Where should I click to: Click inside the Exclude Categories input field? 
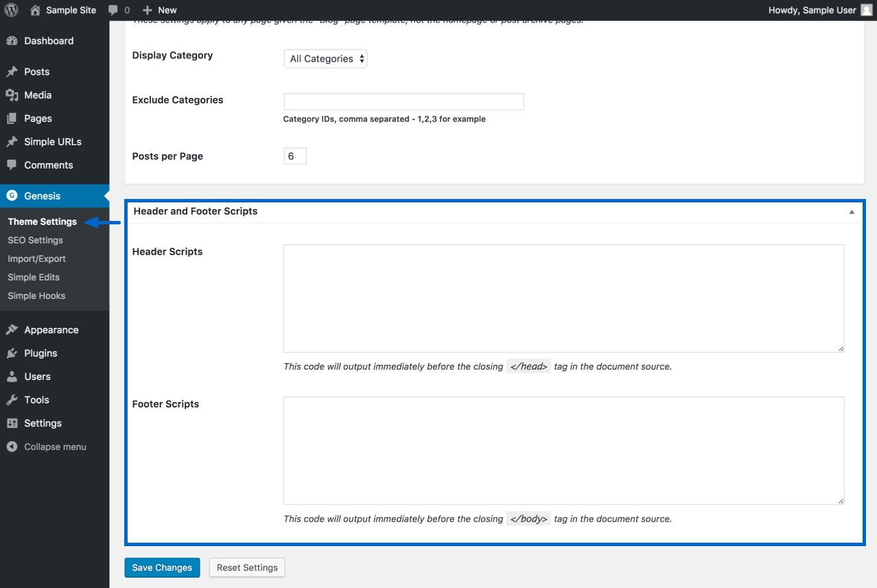(x=404, y=101)
